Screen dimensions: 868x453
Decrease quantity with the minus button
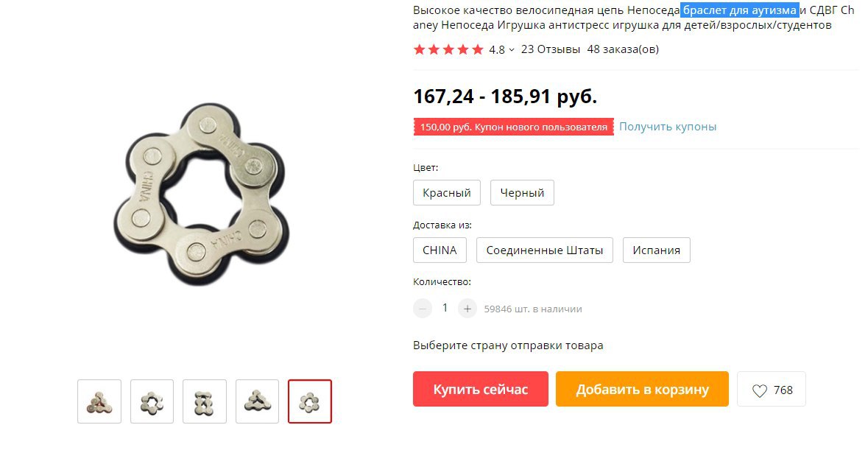pyautogui.click(x=423, y=309)
